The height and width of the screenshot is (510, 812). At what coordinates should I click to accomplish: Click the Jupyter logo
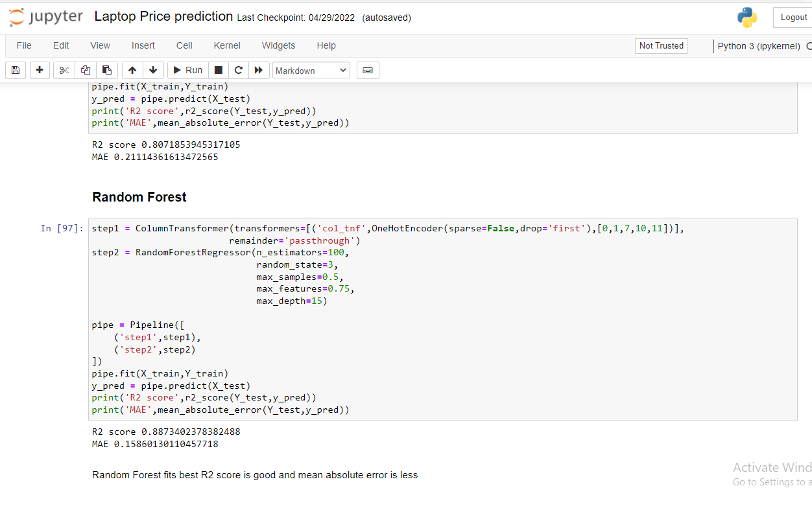(x=46, y=17)
